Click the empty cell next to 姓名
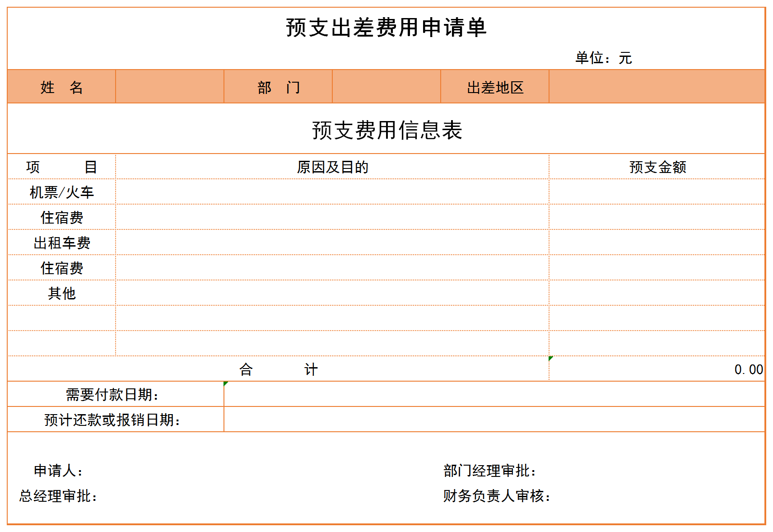This screenshot has width=773, height=532. click(169, 87)
